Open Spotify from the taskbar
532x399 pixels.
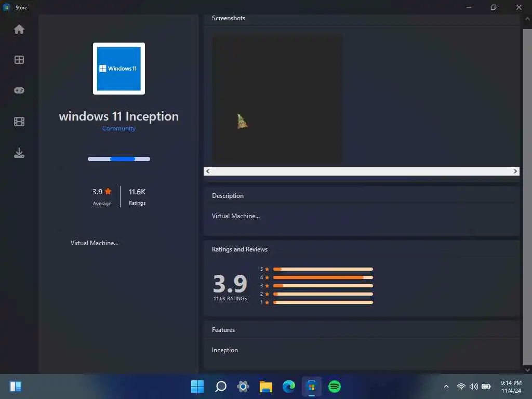pyautogui.click(x=335, y=387)
